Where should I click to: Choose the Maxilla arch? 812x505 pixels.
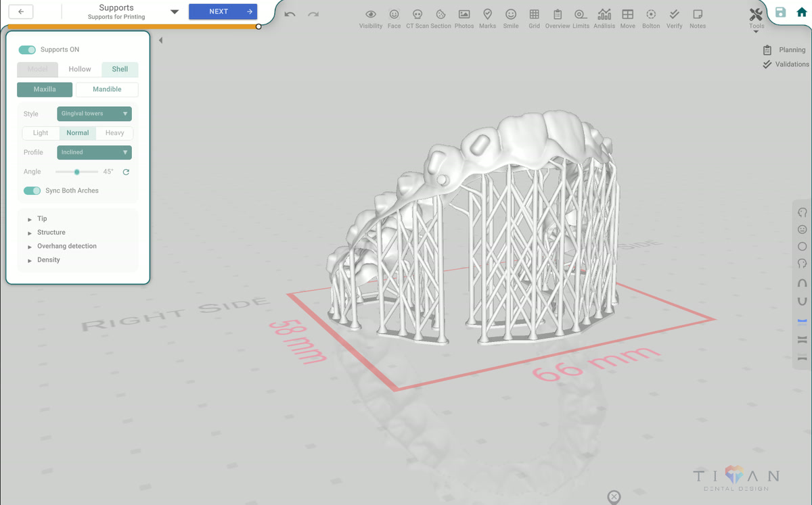coord(45,89)
